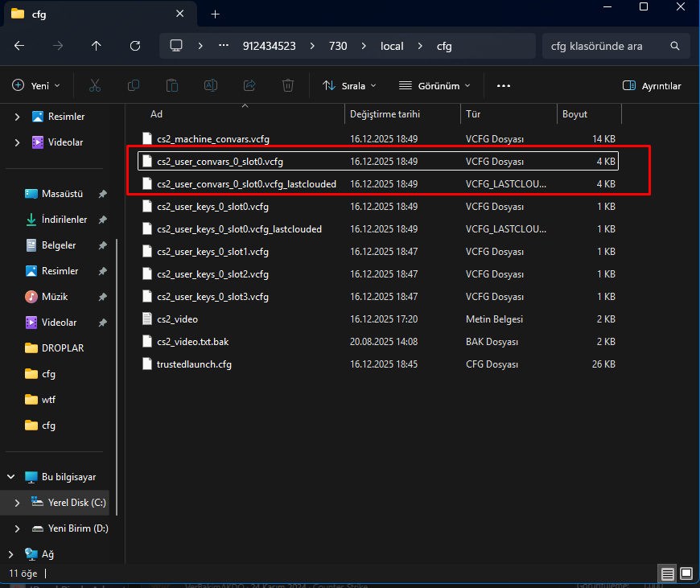
Task: Open the More options three-dots menu
Action: pos(504,86)
